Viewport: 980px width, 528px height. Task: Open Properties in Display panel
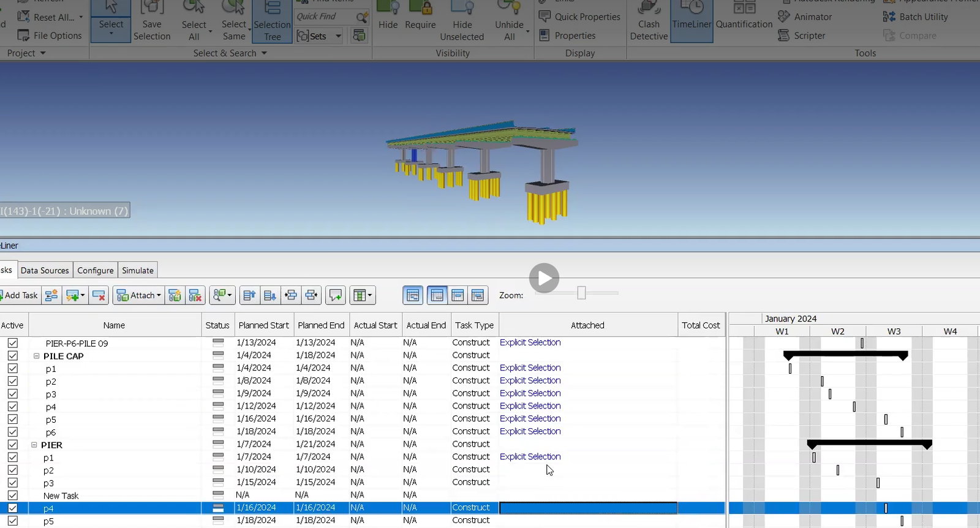(567, 36)
